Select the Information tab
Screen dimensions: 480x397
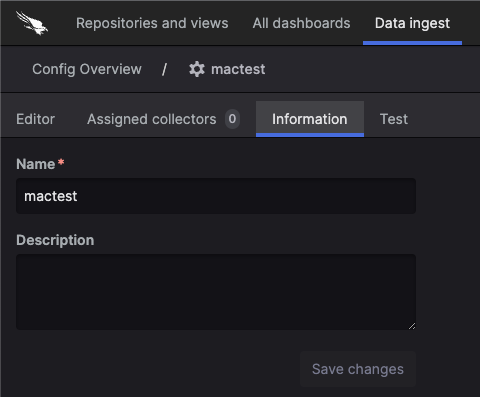point(310,119)
